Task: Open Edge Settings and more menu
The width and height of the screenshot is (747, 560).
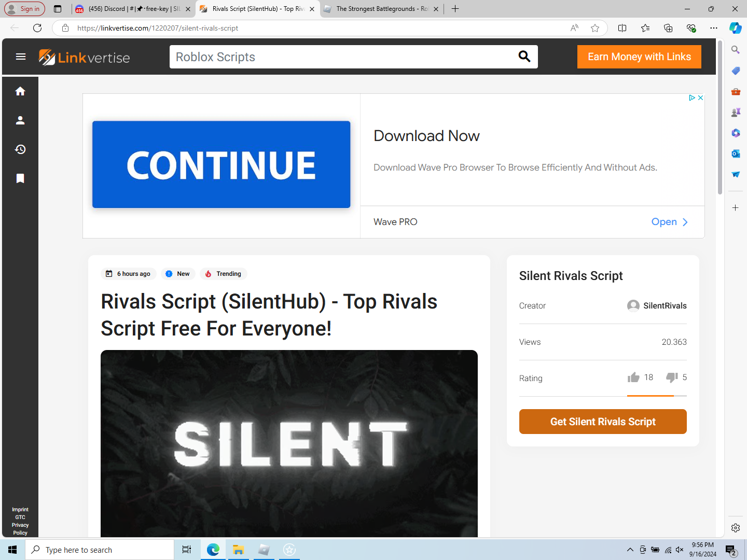Action: [714, 28]
